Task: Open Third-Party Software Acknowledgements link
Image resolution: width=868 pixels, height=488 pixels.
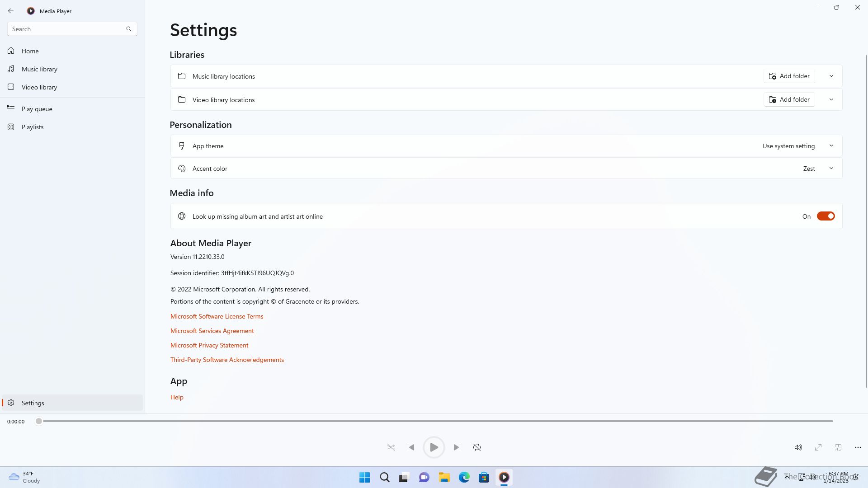Action: tap(227, 360)
